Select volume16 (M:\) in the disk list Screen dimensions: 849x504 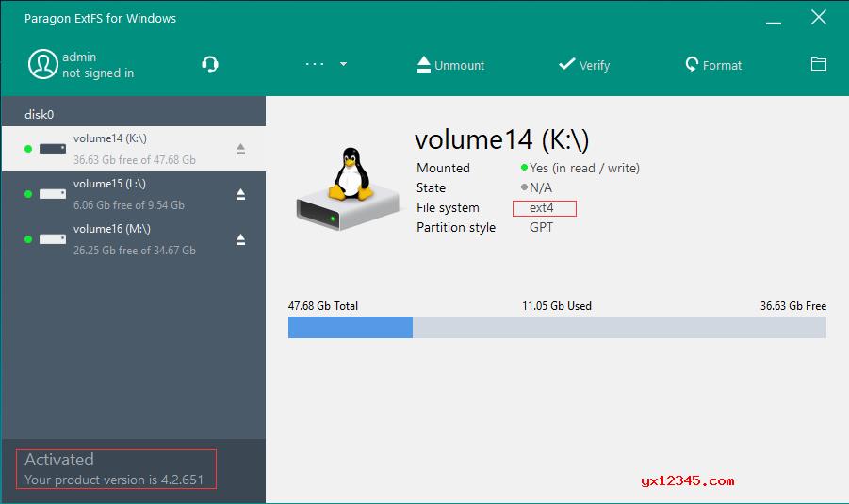(134, 239)
